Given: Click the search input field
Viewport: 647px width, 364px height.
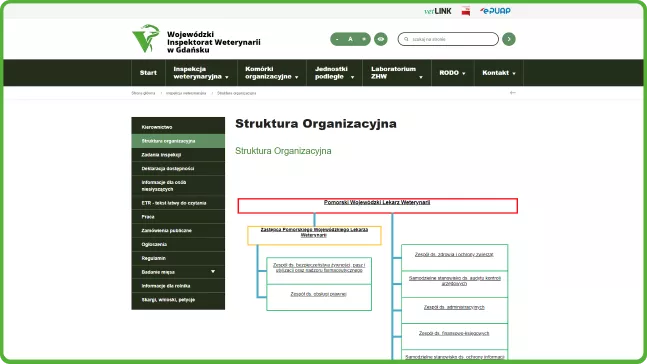Looking at the screenshot, I should click(x=448, y=39).
